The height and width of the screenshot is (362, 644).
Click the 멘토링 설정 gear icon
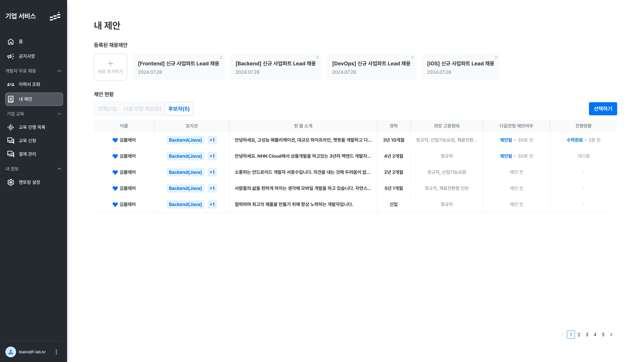[11, 182]
